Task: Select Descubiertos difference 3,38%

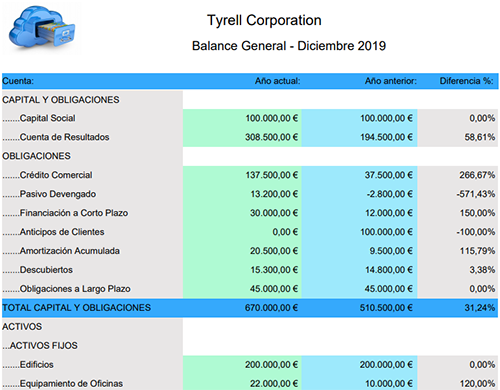Action: tap(482, 270)
